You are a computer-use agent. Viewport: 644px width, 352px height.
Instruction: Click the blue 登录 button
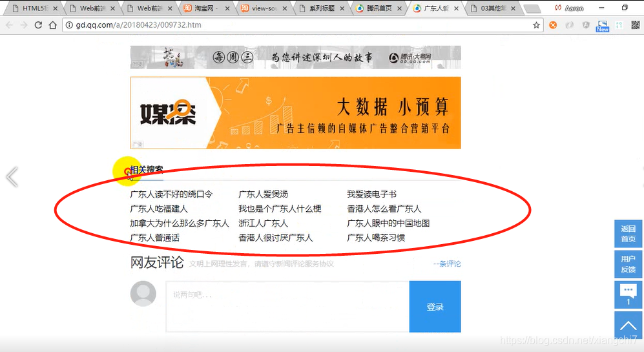435,306
